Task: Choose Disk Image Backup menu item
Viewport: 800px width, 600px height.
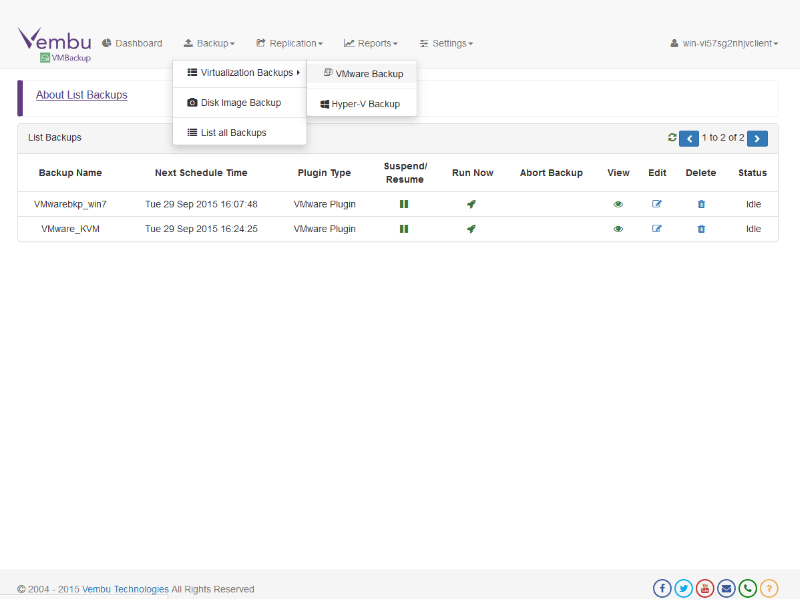Action: tap(239, 103)
